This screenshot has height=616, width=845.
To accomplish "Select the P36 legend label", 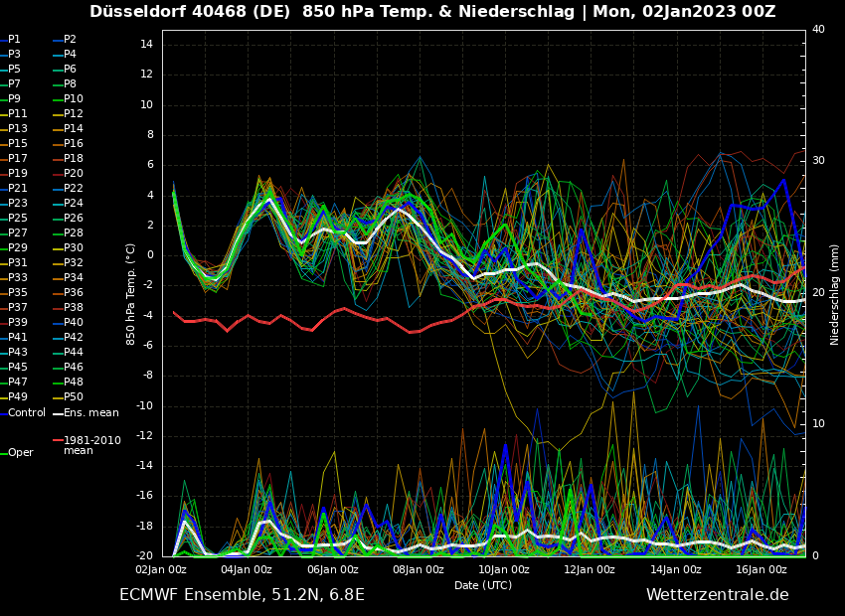I will tap(74, 293).
